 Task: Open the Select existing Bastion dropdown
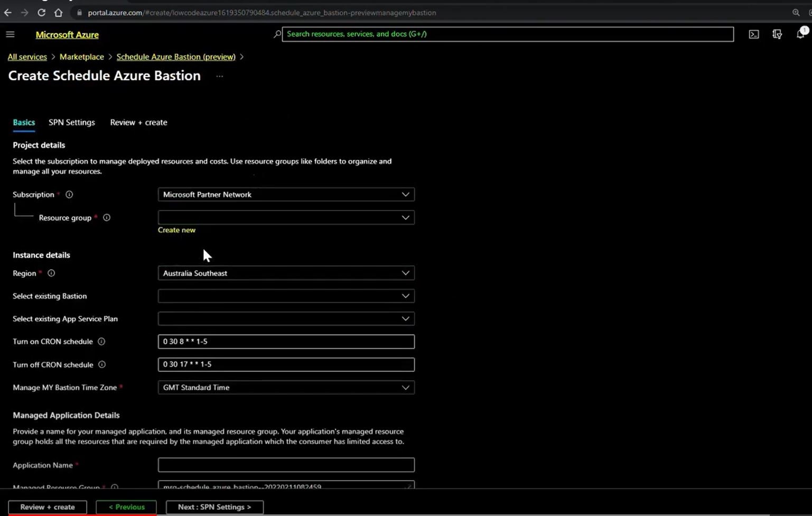[x=286, y=296]
